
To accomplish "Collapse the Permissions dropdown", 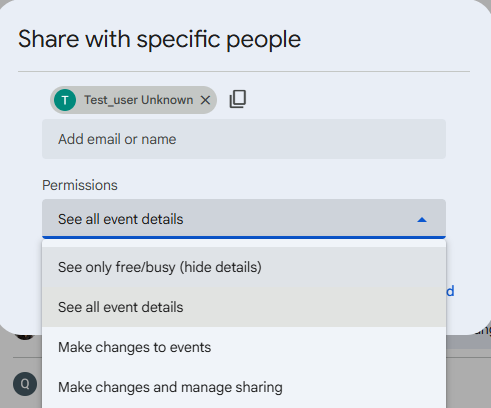I will pos(244,219).
